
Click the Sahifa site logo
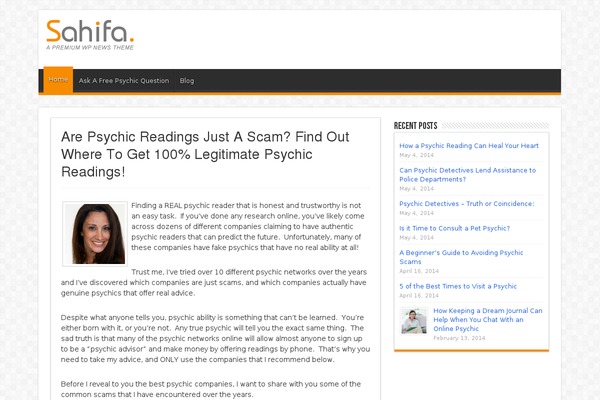pos(90,34)
